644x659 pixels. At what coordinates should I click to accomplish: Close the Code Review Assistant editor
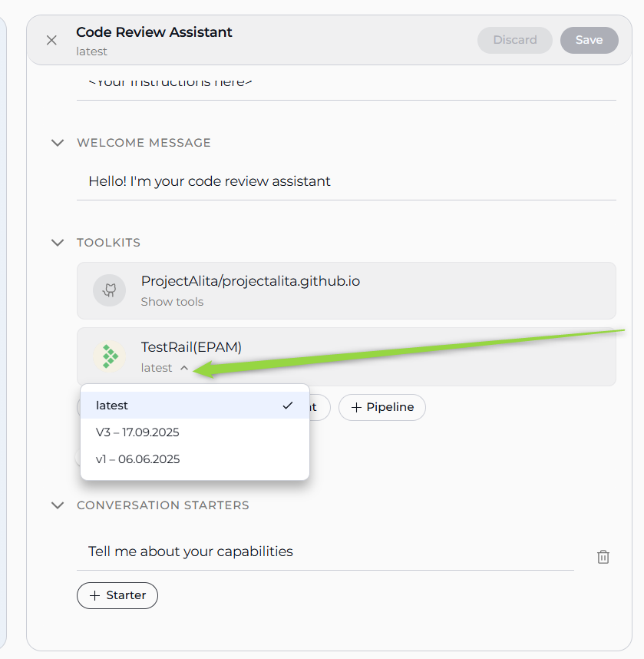[x=51, y=40]
